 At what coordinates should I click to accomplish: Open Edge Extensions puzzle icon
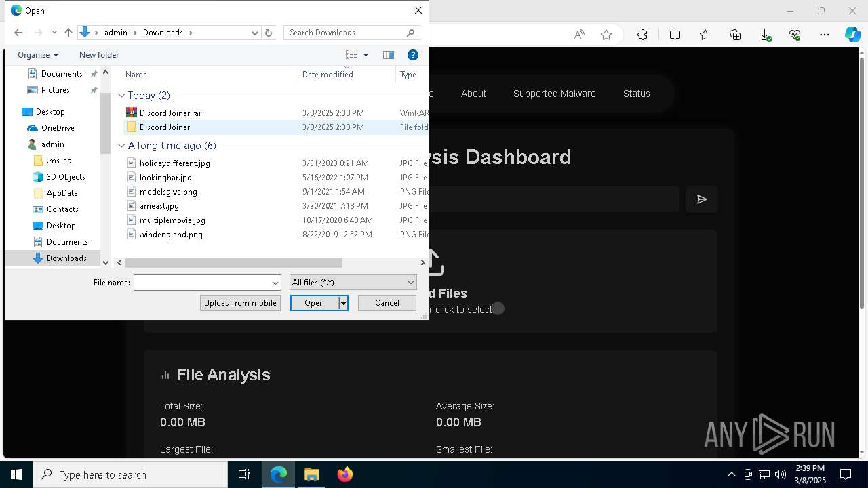click(x=642, y=35)
